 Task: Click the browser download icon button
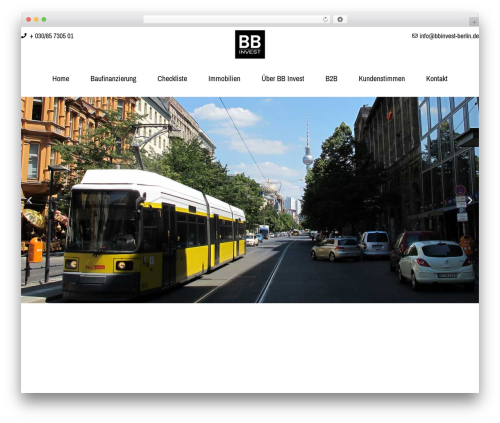coord(340,19)
